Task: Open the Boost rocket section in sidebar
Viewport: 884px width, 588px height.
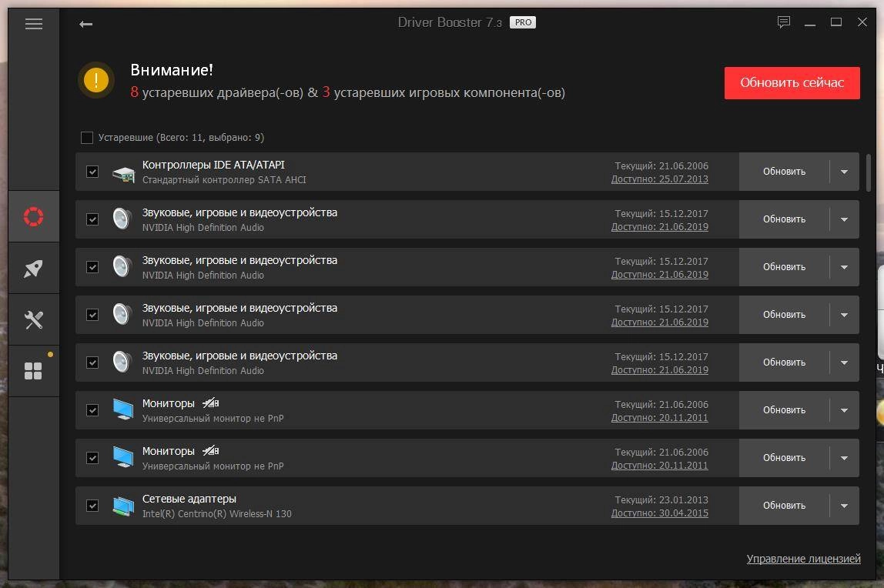Action: [33, 268]
